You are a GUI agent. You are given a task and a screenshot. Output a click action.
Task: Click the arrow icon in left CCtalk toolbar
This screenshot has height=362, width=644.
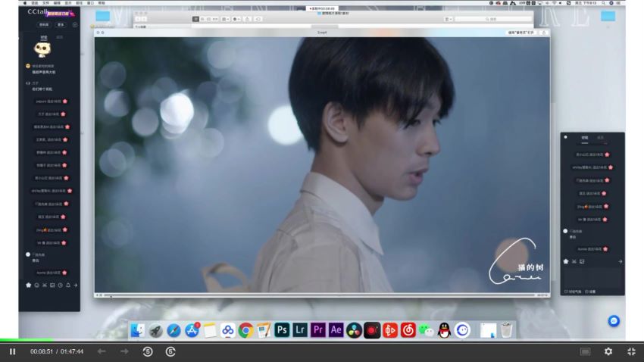coord(76,286)
